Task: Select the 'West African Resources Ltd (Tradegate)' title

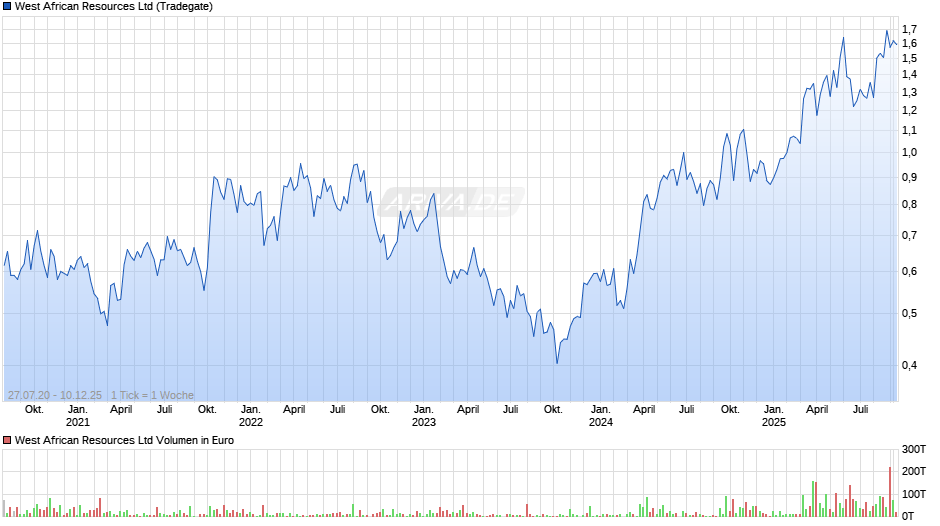Action: (x=114, y=7)
